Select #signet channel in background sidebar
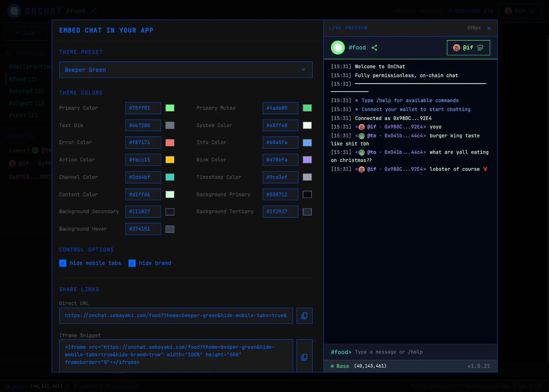This screenshot has width=549, height=392. point(26,103)
